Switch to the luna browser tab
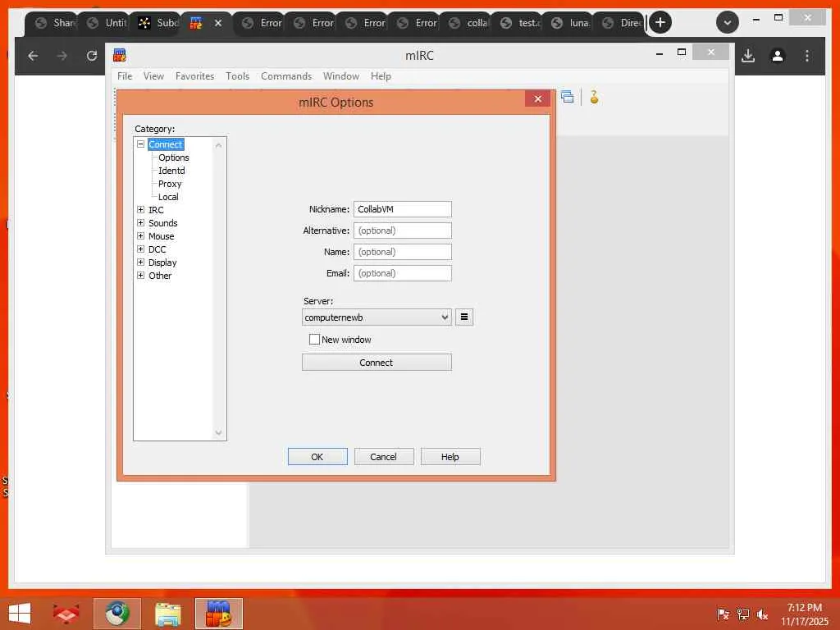This screenshot has width=840, height=630. [x=570, y=22]
